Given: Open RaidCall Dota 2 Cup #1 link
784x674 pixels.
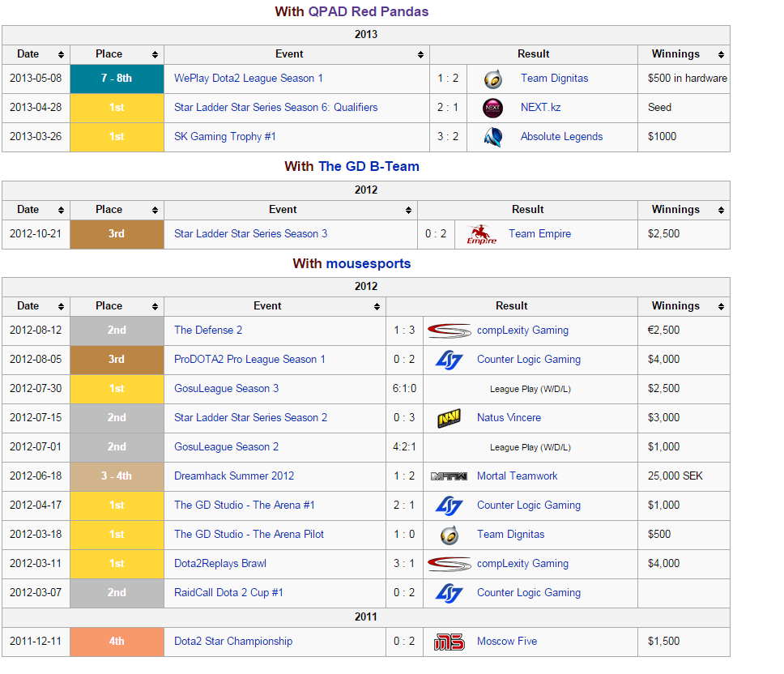Looking at the screenshot, I should (228, 593).
